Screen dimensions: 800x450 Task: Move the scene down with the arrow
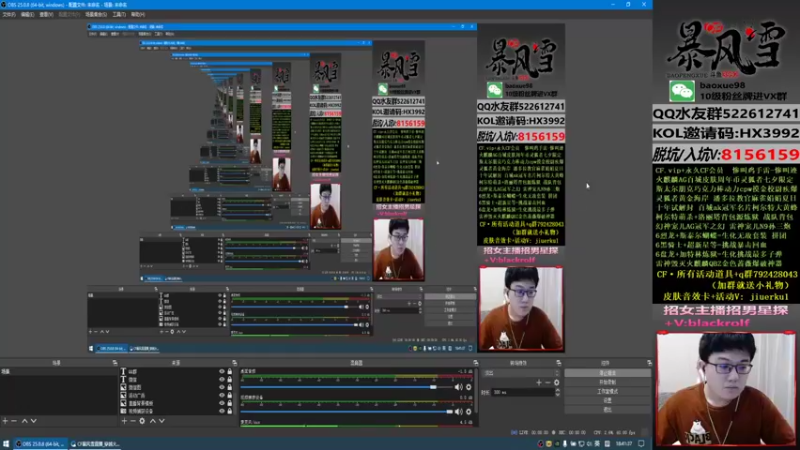[x=34, y=421]
